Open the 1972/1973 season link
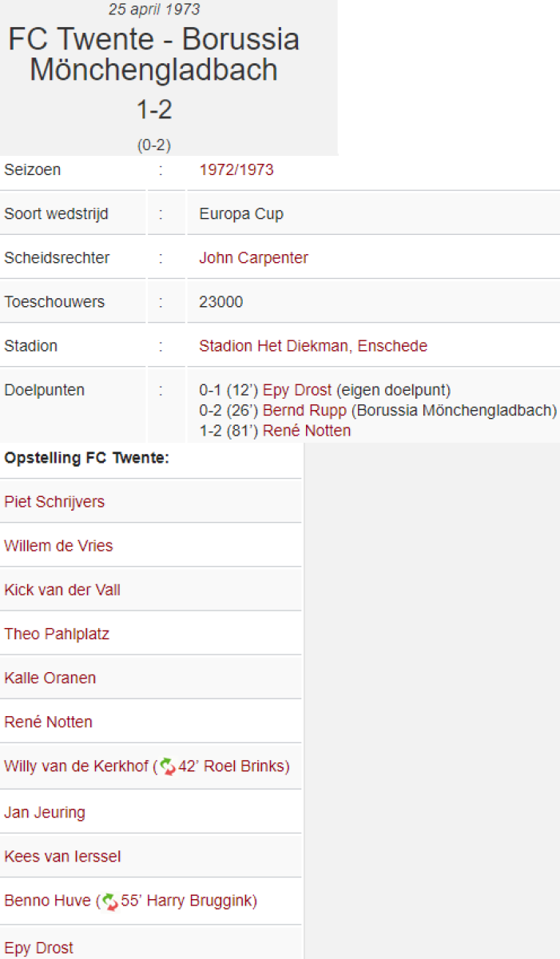Screen dimensions: 560x959 point(236,170)
